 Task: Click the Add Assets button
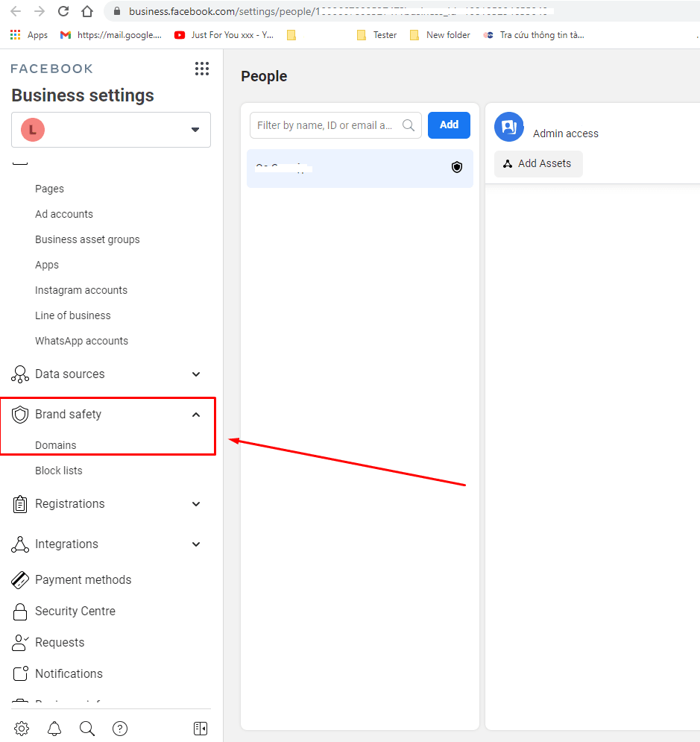[x=538, y=164]
